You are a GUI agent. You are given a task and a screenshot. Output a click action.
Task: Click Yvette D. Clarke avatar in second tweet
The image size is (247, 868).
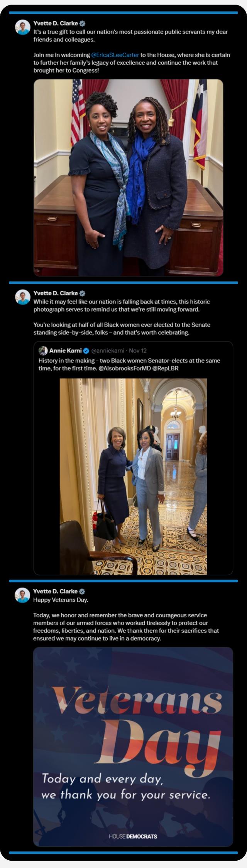point(22,297)
